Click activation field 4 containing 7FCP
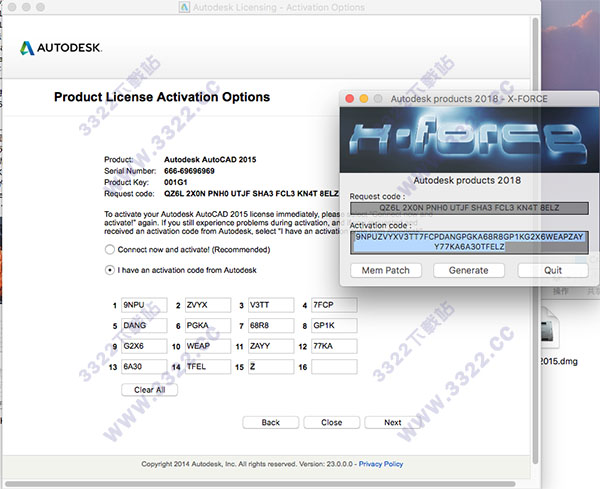Screen dimensions: 600x489 click(x=334, y=305)
